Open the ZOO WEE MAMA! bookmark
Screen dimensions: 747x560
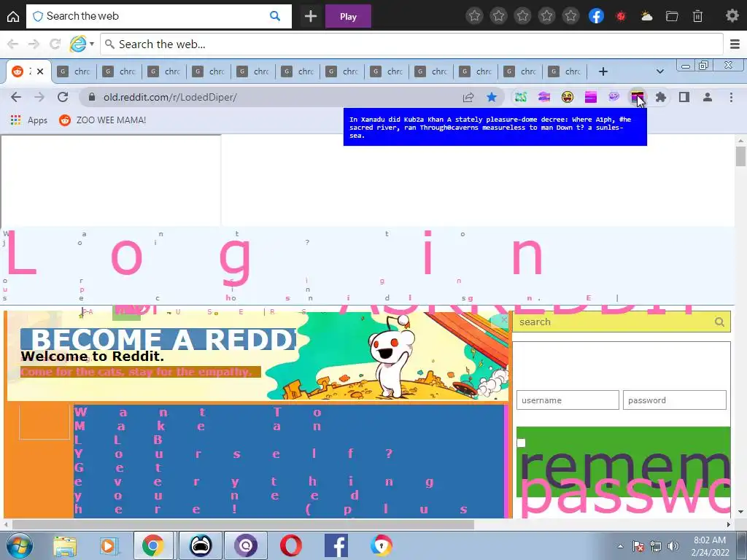click(x=102, y=120)
